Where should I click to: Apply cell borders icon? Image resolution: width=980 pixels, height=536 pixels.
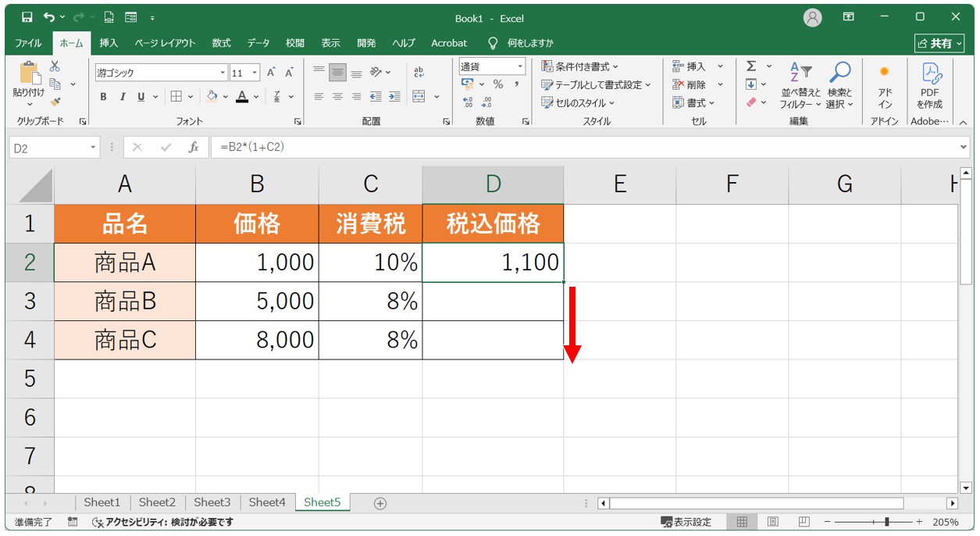pos(176,97)
